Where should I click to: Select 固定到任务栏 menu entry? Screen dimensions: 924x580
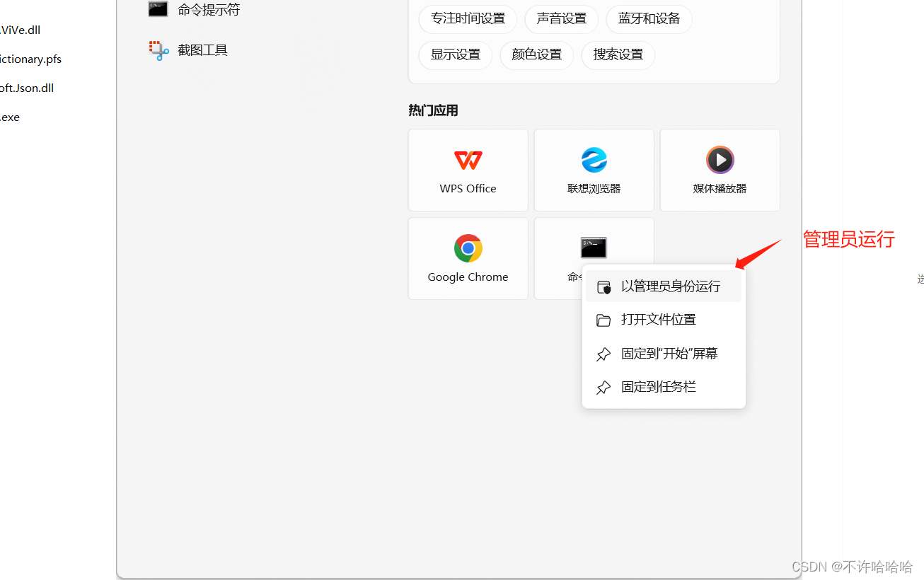tap(664, 387)
